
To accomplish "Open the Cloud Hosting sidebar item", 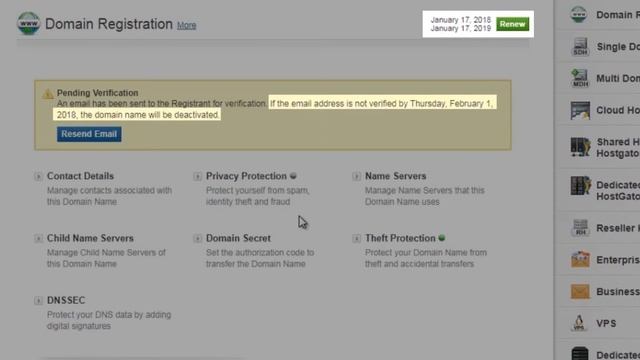I will (x=618, y=110).
